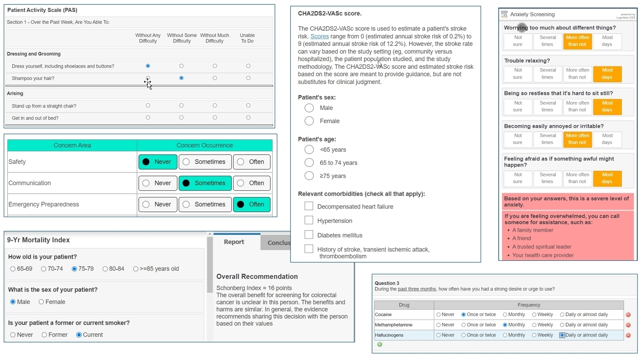Click the Frequency column header in Question 3
The image size is (644, 358).
pyautogui.click(x=529, y=305)
